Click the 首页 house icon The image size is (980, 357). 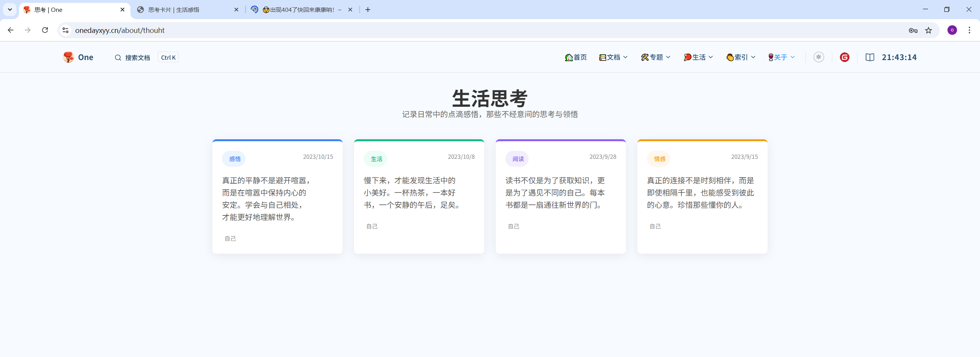569,57
